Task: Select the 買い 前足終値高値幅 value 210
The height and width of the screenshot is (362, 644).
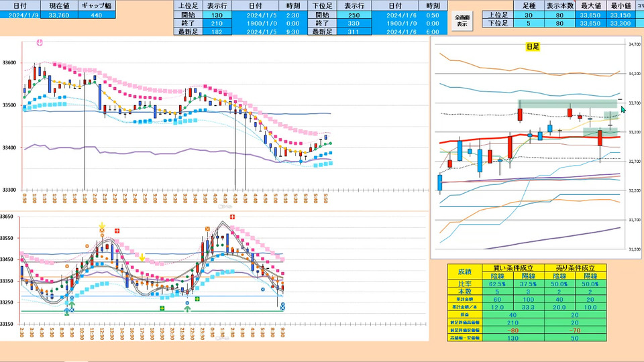Action: pos(513,322)
